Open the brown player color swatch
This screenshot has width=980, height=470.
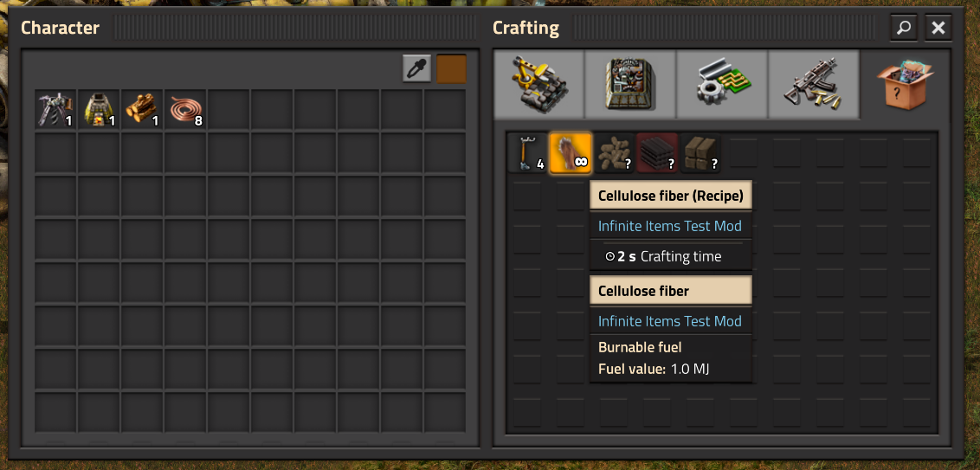451,68
